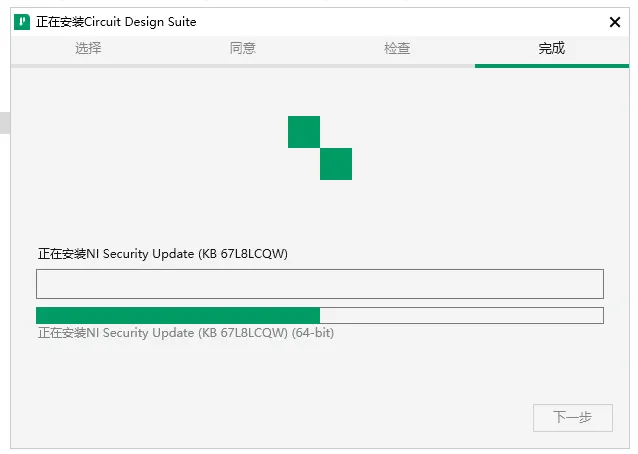The width and height of the screenshot is (638, 454).
Task: Select the 检查 tab
Action: pyautogui.click(x=397, y=48)
